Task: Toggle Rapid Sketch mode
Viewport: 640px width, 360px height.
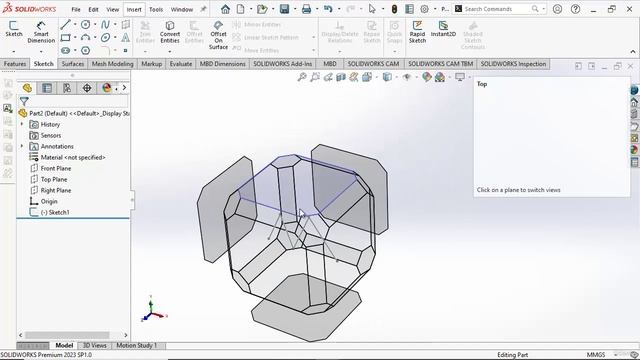Action: click(x=417, y=32)
